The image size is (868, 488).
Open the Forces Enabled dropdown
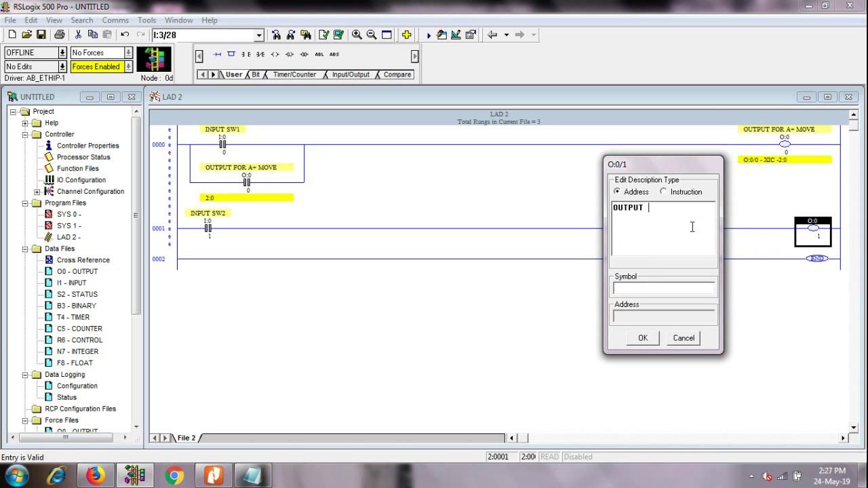point(128,66)
